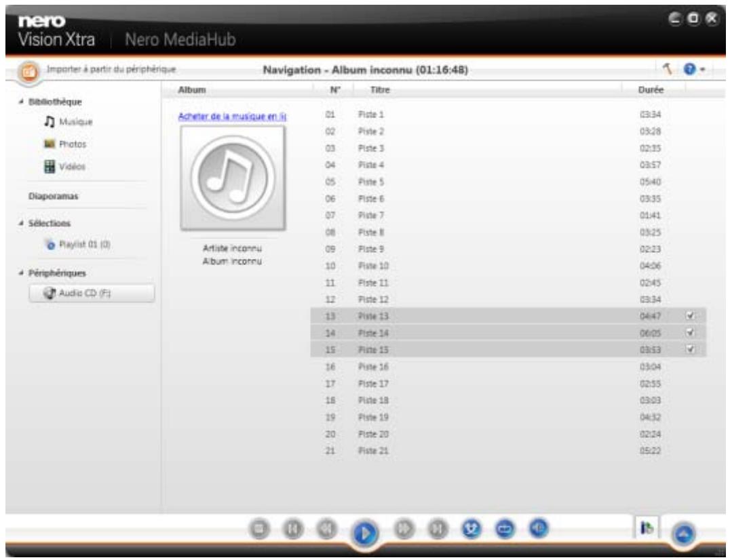Collapse the Sélections tree section
The width and height of the screenshot is (730, 560).
tap(21, 223)
